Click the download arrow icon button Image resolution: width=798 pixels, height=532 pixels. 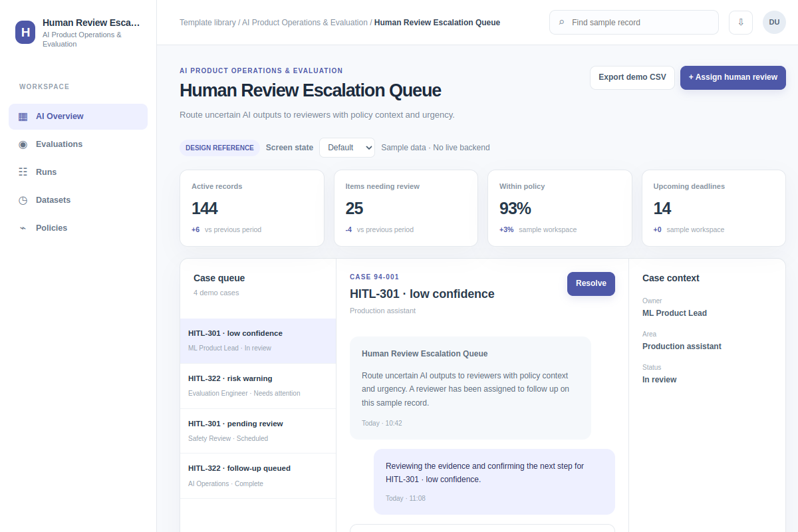pos(741,22)
